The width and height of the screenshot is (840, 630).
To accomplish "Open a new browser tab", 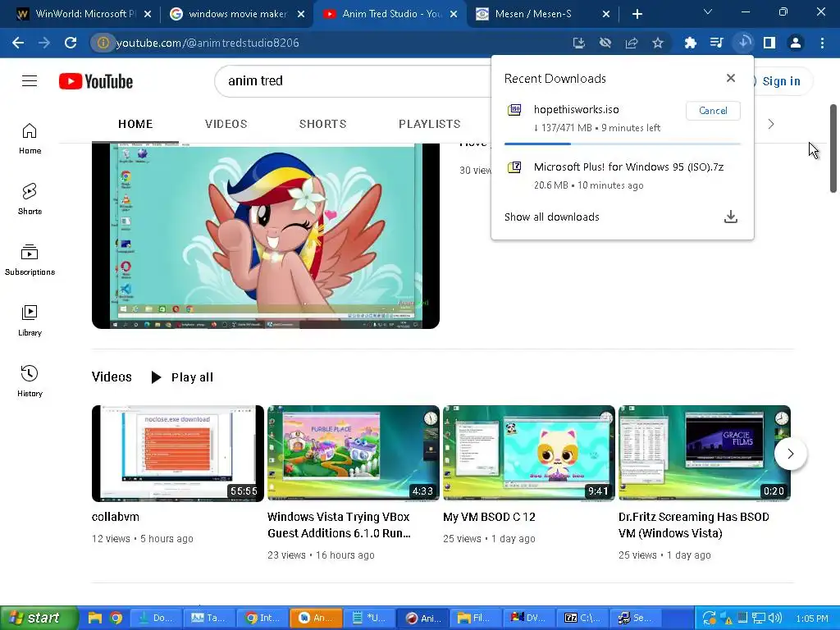I will pos(637,14).
